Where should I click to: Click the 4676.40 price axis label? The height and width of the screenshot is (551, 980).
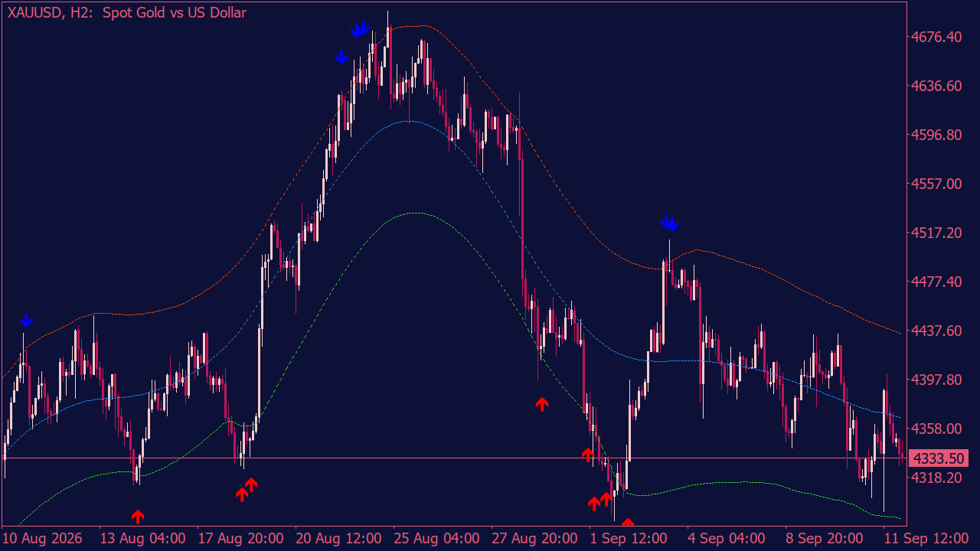(936, 37)
